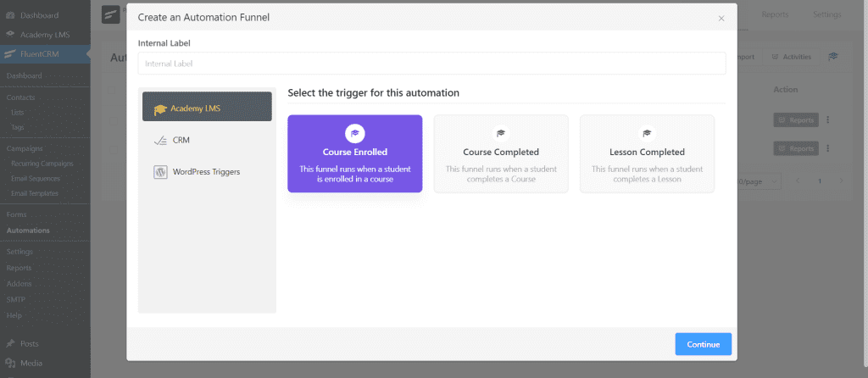Click the Course Completed graduation cap icon
This screenshot has height=378, width=868.
tap(501, 133)
